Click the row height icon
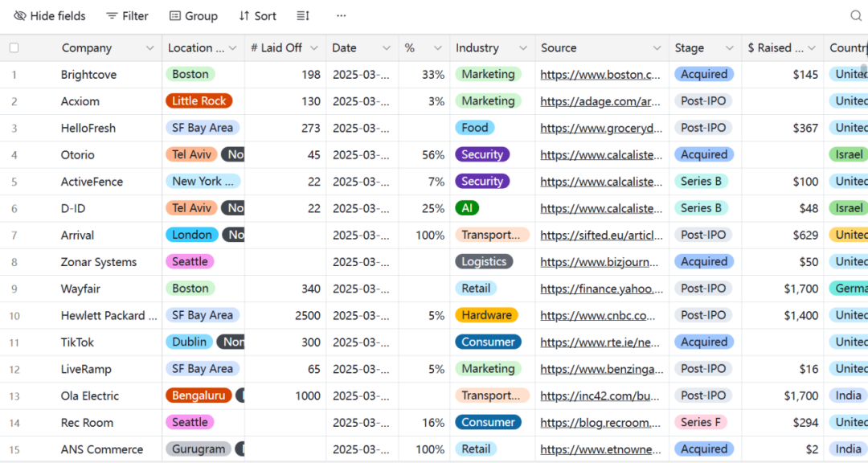868x463 pixels. coord(303,16)
